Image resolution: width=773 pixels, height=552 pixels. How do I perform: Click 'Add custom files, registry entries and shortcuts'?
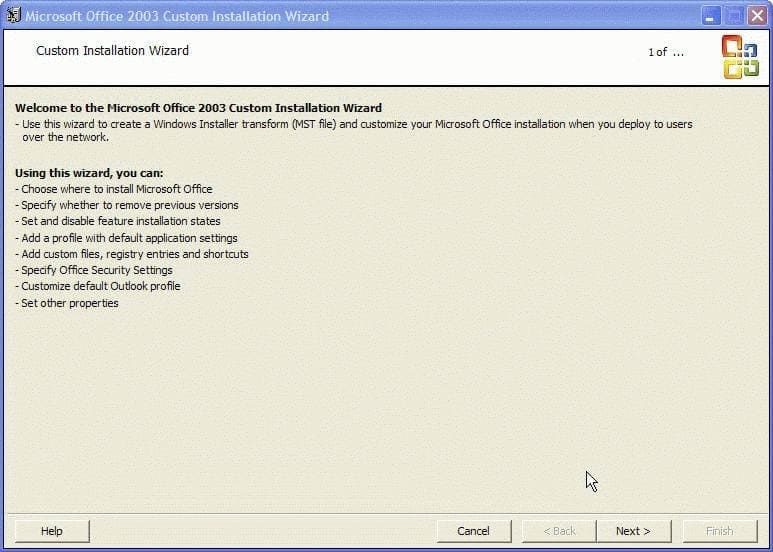tap(132, 254)
